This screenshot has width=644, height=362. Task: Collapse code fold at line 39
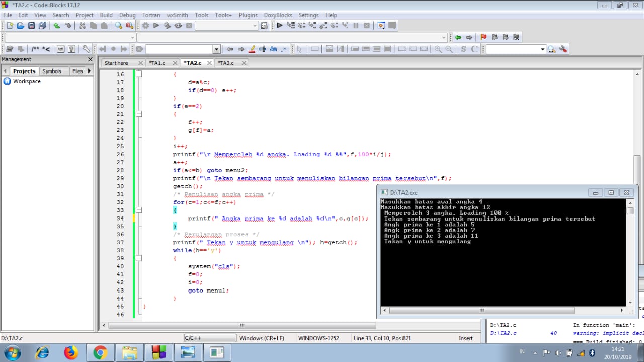point(139,258)
